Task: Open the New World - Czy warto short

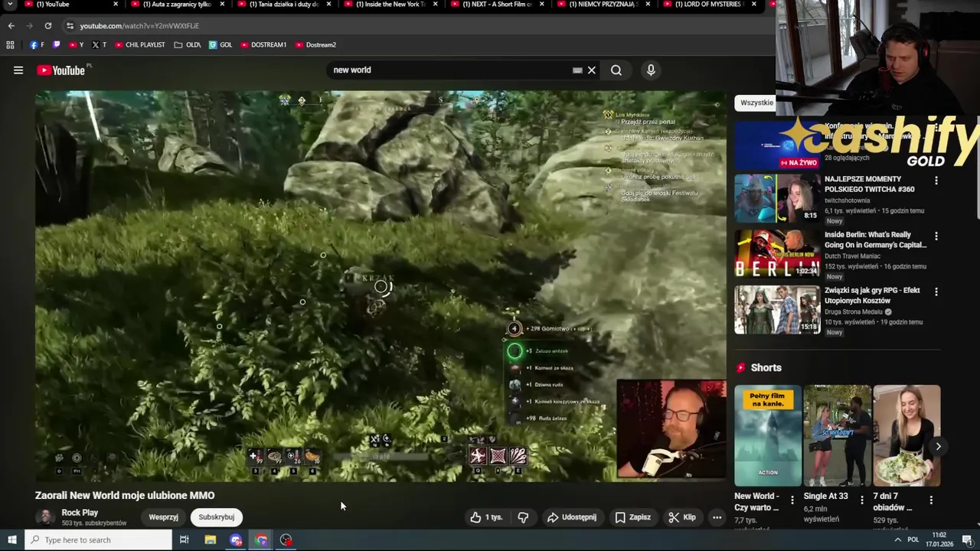Action: 768,435
